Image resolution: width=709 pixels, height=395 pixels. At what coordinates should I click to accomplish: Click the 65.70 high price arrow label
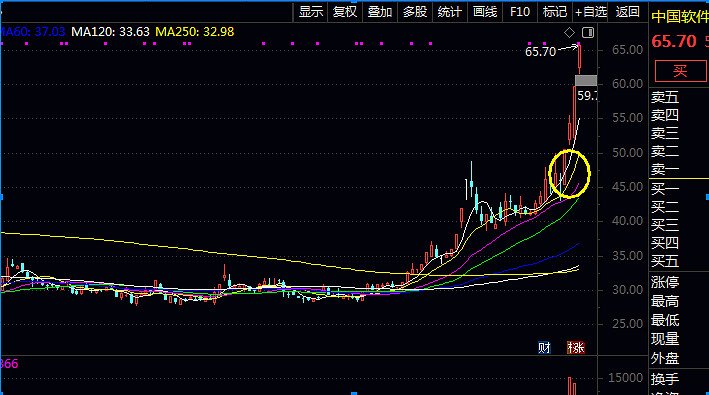pos(540,52)
